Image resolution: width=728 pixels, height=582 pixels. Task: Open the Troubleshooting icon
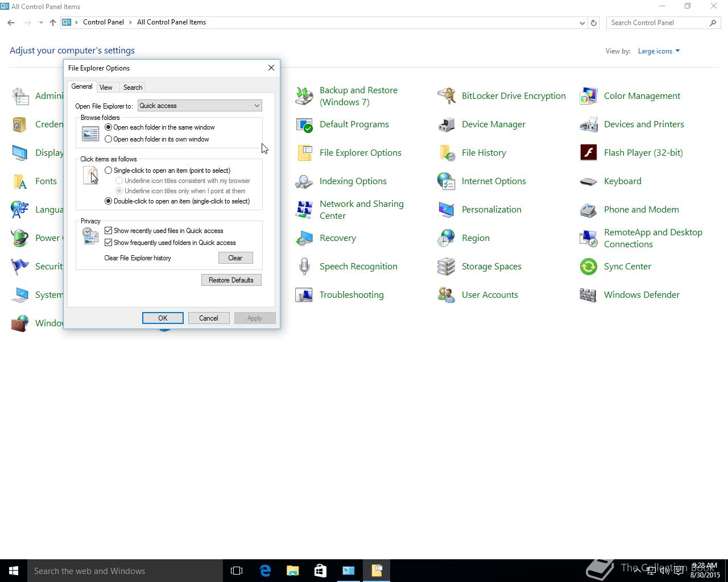[304, 295]
